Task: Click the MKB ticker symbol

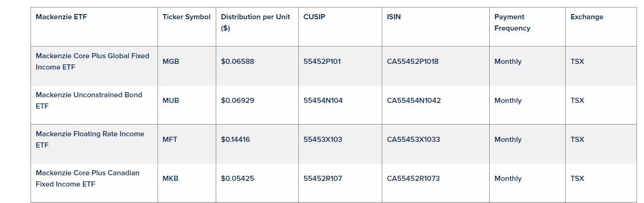Action: click(170, 179)
